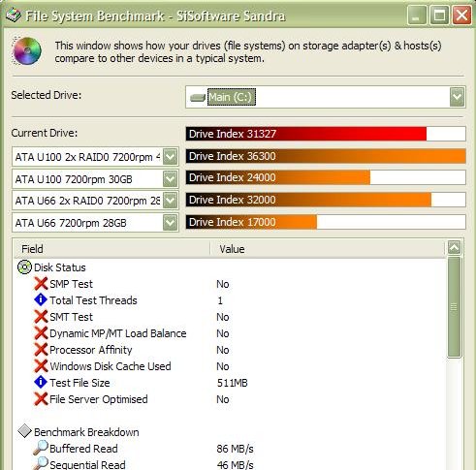Image resolution: width=476 pixels, height=470 pixels.
Task: Click the colorful CD icon in the header
Action: (27, 51)
